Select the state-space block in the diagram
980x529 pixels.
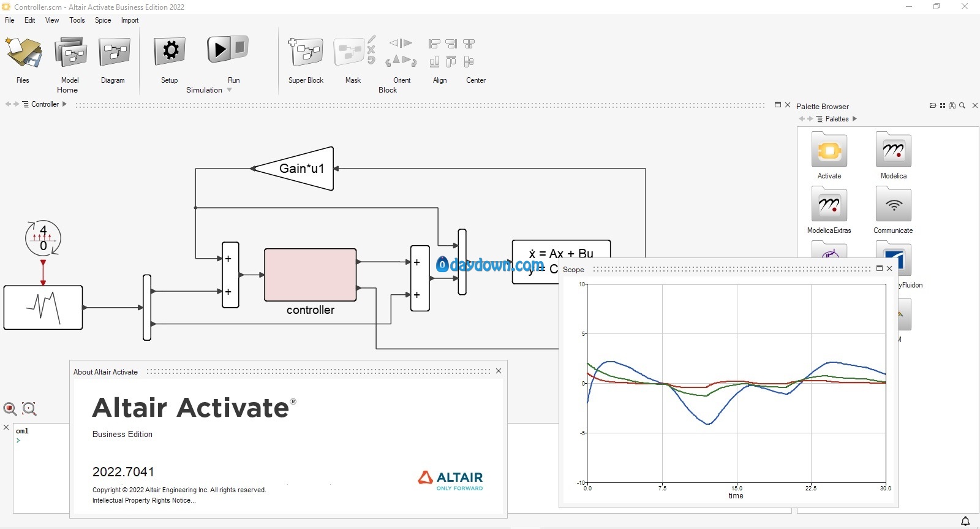(x=561, y=262)
